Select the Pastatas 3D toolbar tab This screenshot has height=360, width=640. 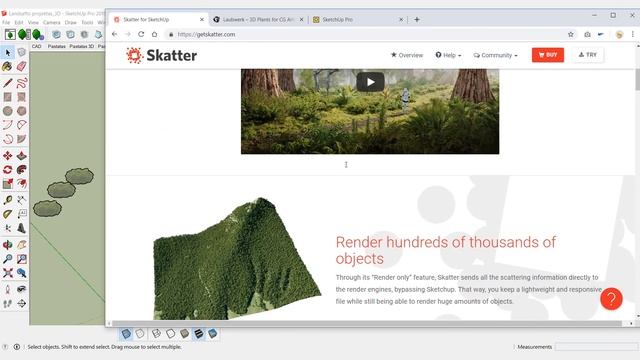point(82,46)
